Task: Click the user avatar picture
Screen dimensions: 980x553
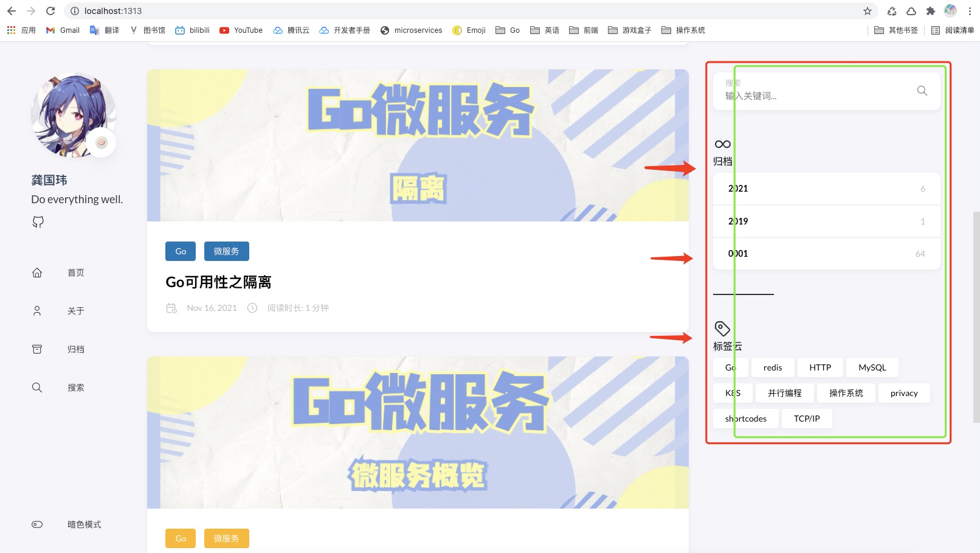Action: coord(74,115)
